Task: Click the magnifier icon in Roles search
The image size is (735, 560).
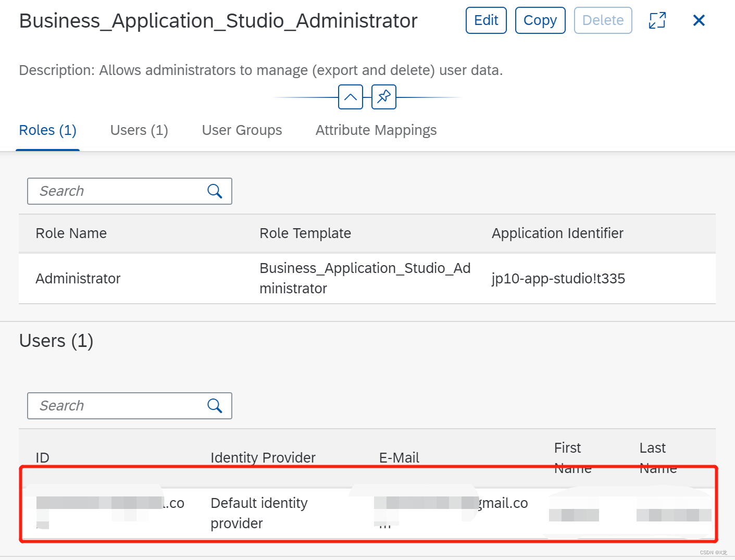Action: click(215, 191)
